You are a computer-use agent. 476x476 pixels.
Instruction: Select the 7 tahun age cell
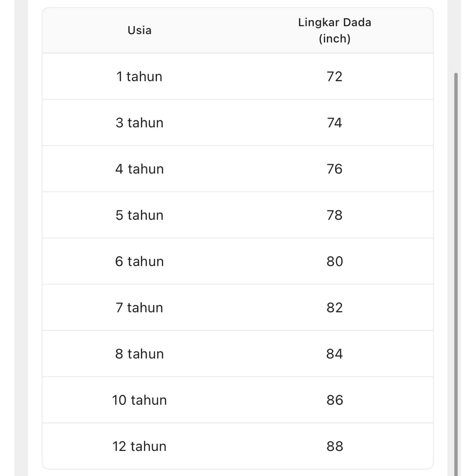pos(139,308)
